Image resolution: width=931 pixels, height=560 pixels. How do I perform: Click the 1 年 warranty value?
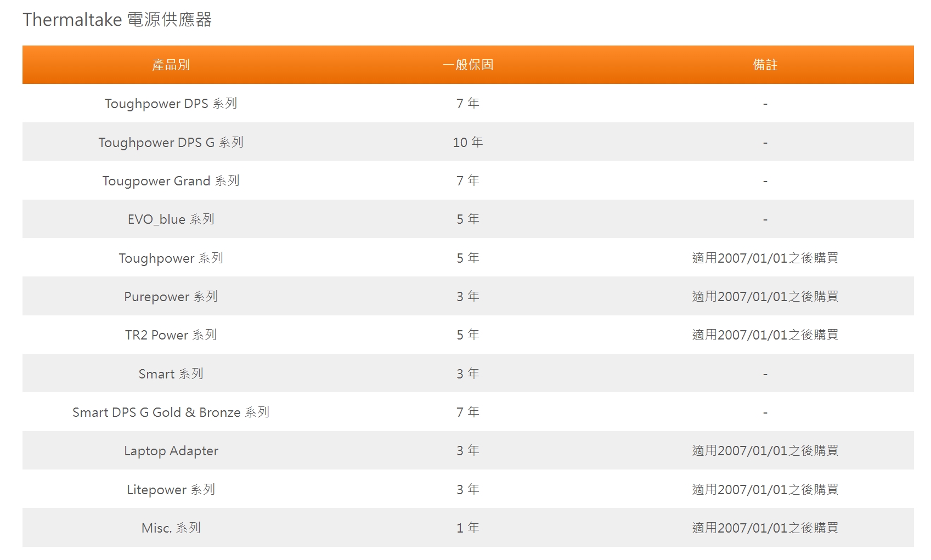[468, 528]
